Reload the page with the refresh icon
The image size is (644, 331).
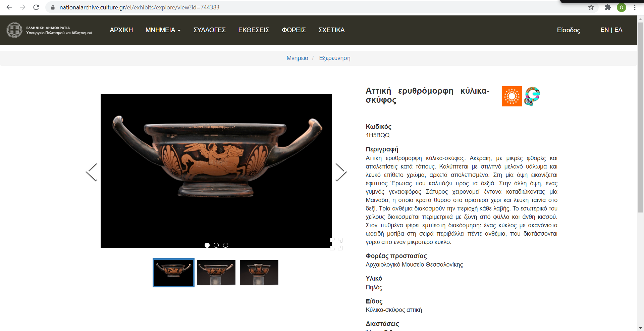pos(36,7)
